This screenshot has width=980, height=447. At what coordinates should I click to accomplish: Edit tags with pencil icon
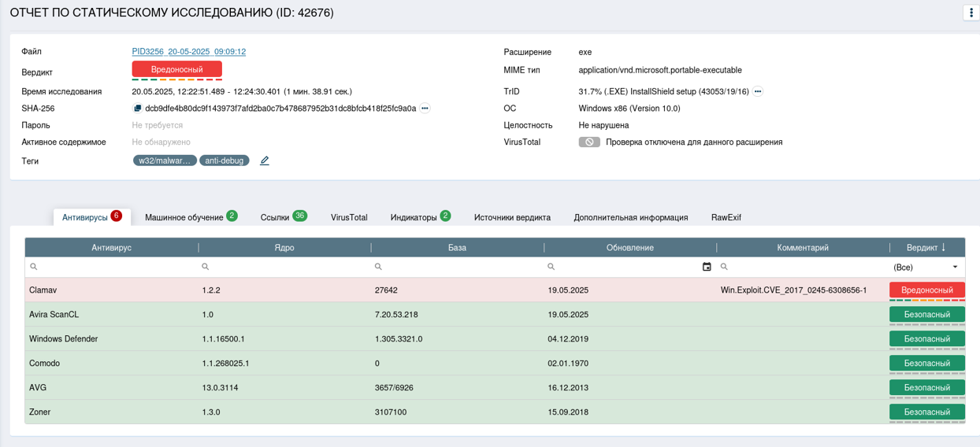click(x=265, y=161)
